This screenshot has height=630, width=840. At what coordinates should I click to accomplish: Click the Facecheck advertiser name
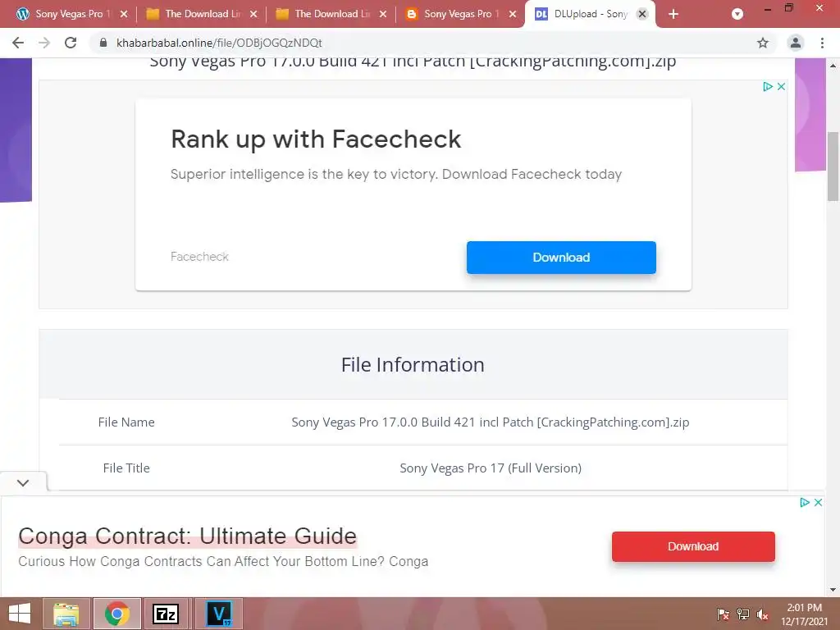click(199, 257)
